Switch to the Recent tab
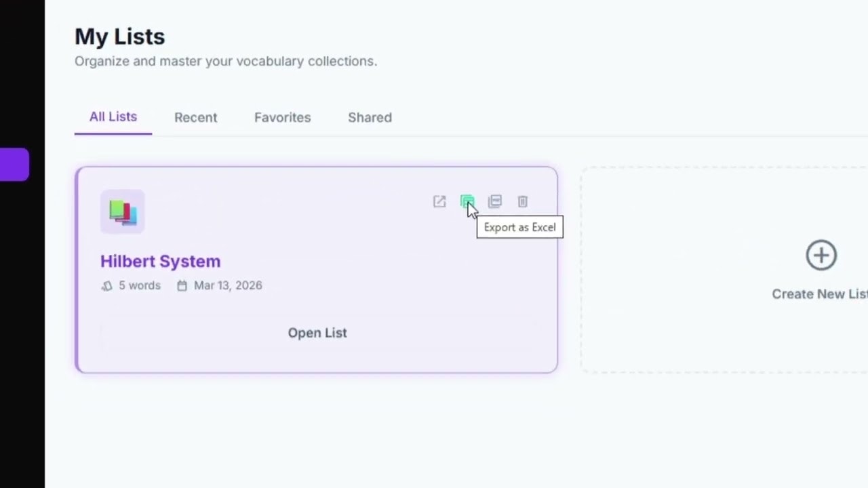The height and width of the screenshot is (488, 868). coord(195,117)
